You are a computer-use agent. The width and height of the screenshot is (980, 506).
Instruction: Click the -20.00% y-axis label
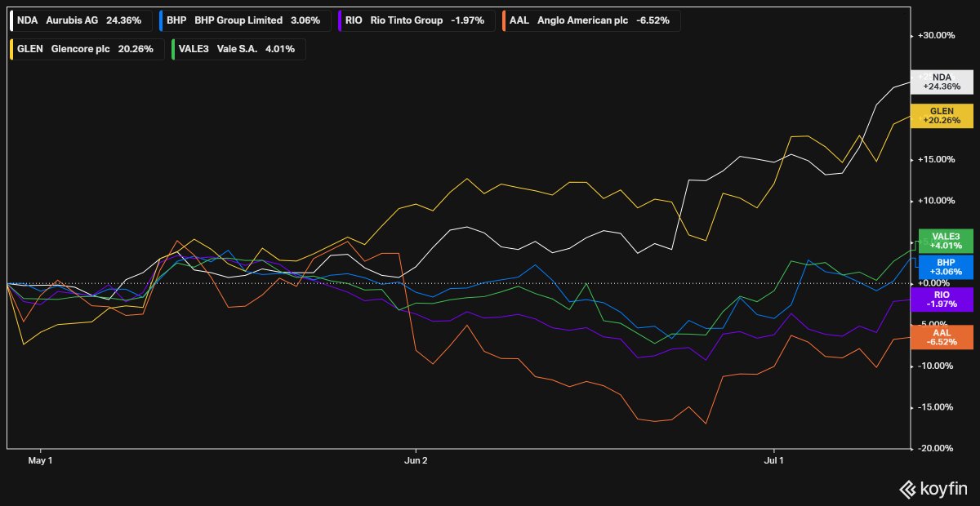[936, 448]
